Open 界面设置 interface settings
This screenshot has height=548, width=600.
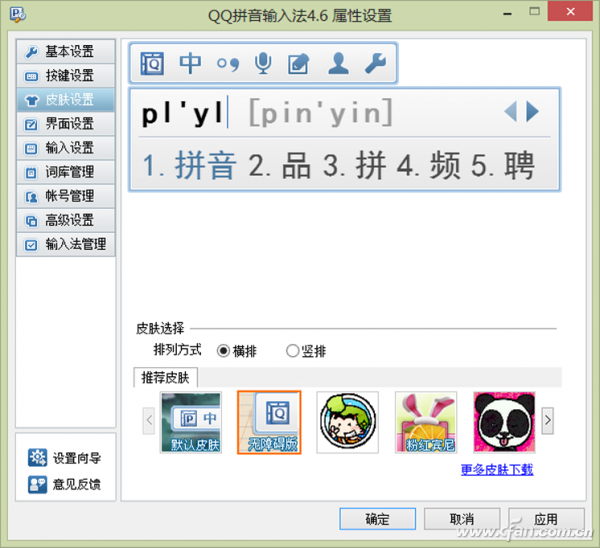[x=65, y=124]
